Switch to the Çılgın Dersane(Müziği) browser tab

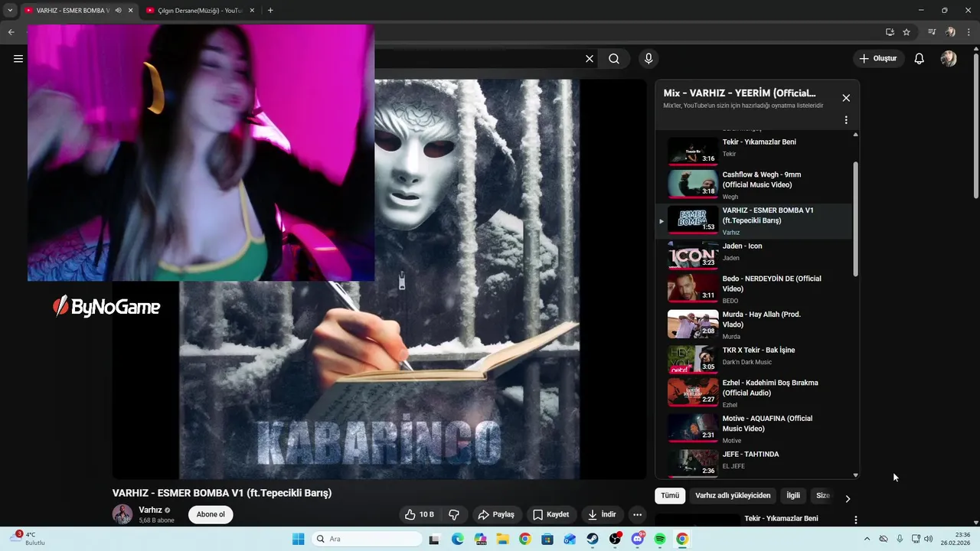[x=201, y=11]
